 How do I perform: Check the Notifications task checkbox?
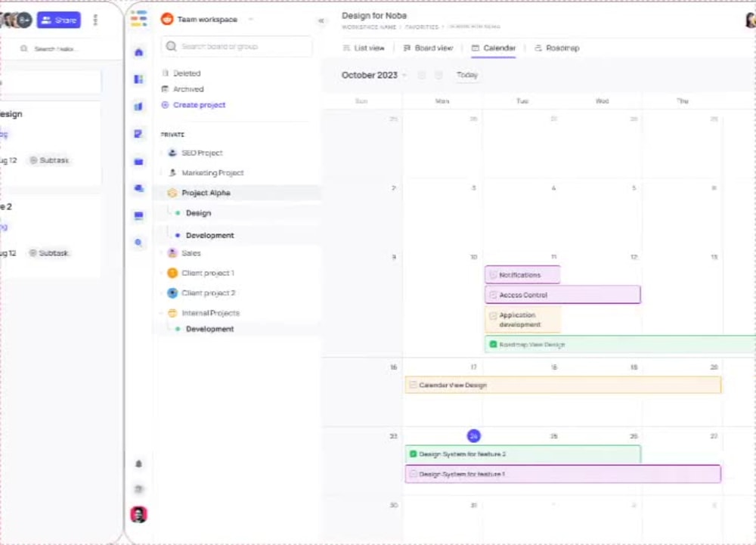point(493,274)
